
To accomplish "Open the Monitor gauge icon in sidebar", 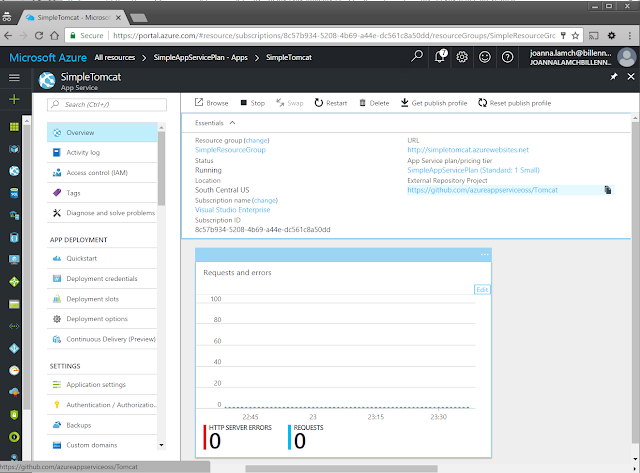I will (14, 370).
